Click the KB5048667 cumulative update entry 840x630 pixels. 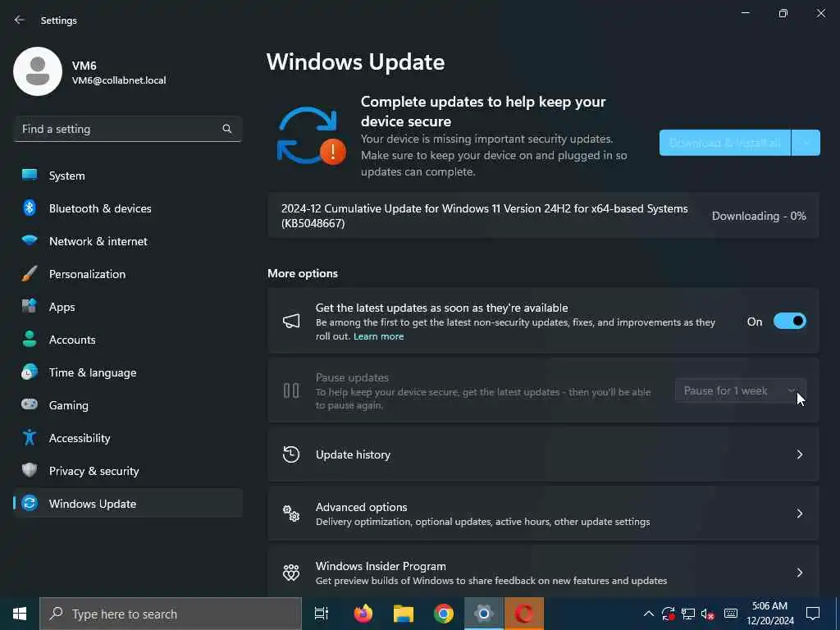543,216
